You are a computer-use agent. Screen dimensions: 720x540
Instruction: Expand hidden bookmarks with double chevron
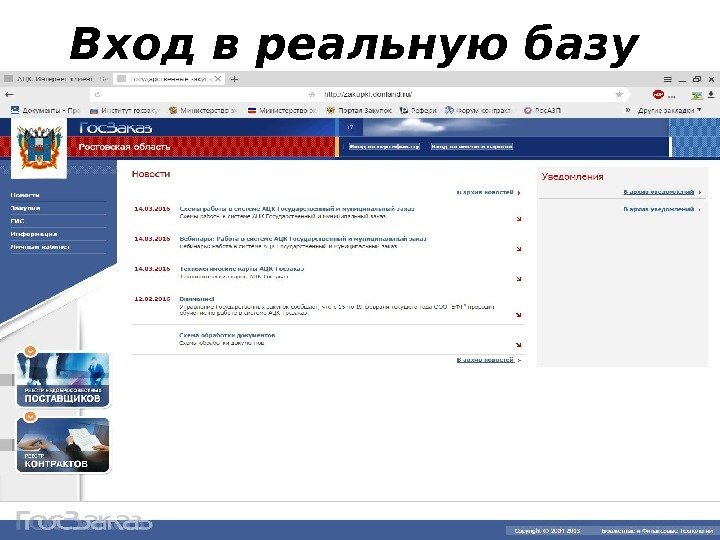628,110
